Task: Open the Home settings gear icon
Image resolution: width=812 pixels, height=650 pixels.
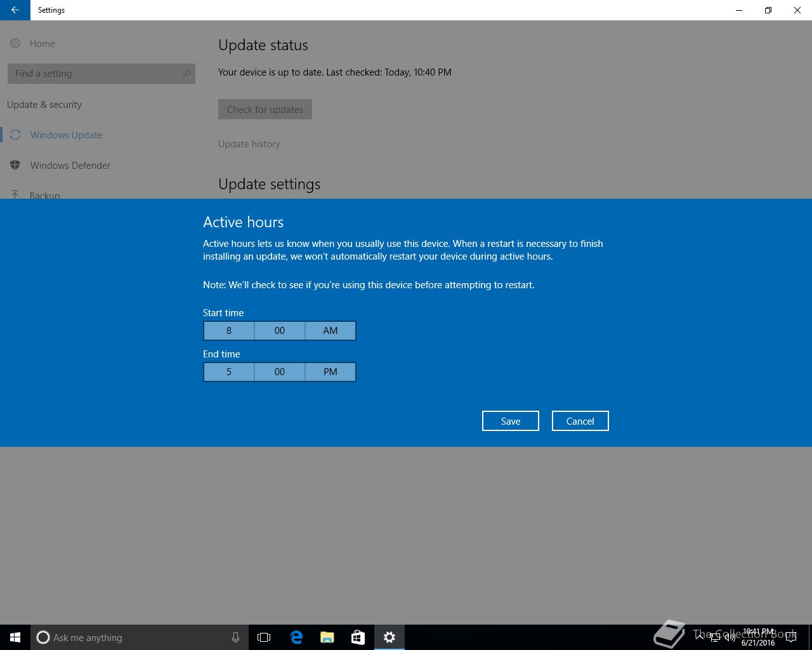Action: [15, 43]
